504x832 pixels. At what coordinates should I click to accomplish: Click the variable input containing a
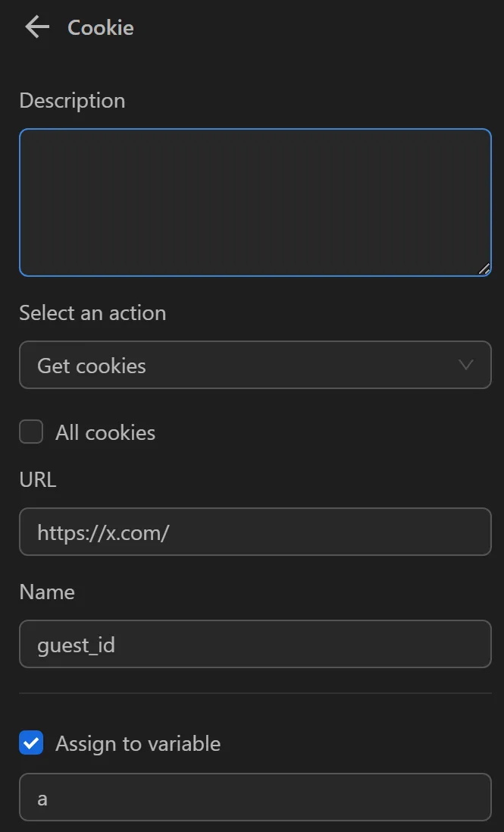(255, 797)
